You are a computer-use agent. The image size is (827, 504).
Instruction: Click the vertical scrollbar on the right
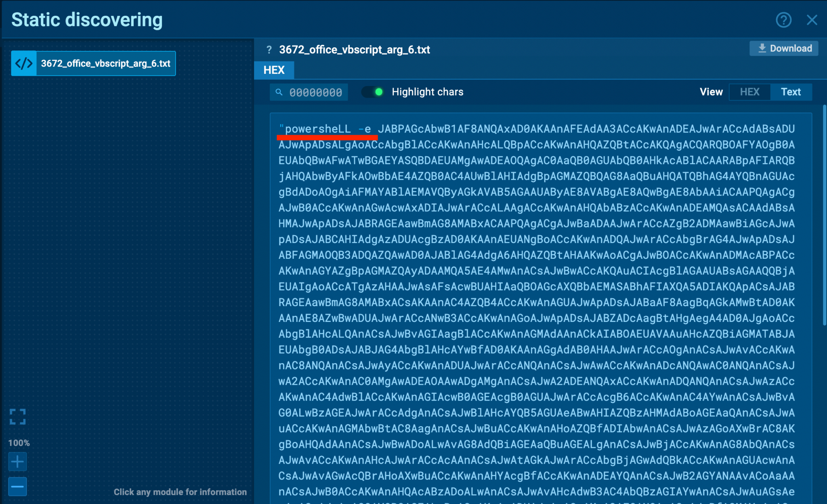tap(824, 214)
